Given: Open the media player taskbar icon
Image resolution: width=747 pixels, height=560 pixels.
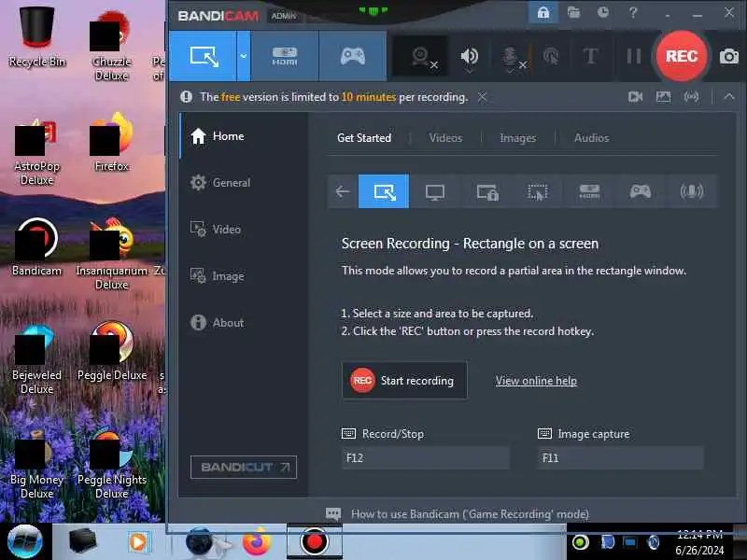Looking at the screenshot, I should pos(138,542).
